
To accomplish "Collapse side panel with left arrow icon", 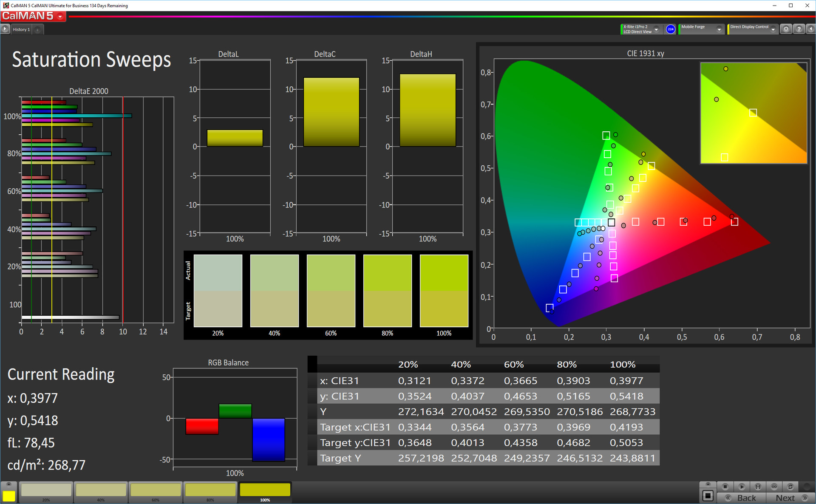I will tap(811, 29).
